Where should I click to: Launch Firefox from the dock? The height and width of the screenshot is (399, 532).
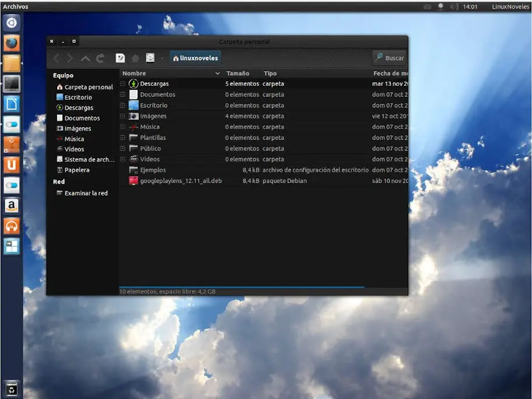[12, 43]
